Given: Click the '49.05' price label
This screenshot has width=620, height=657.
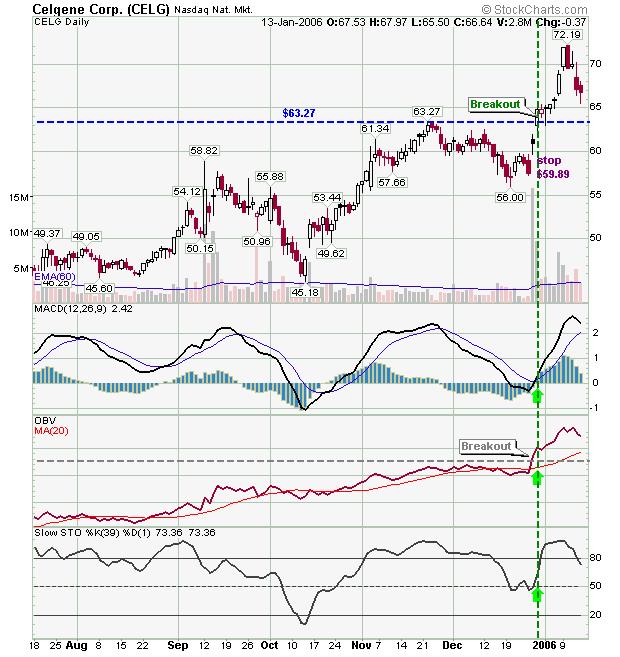Looking at the screenshot, I should 86,236.
